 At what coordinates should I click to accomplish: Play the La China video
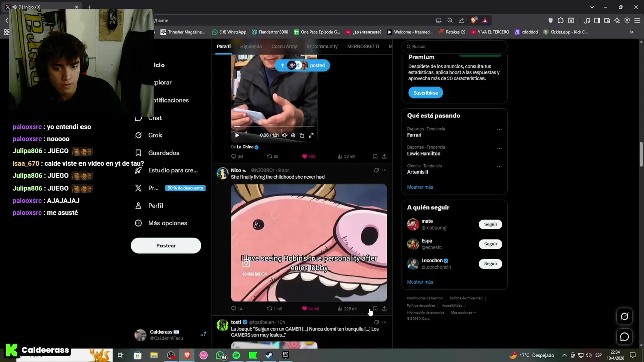(x=237, y=135)
